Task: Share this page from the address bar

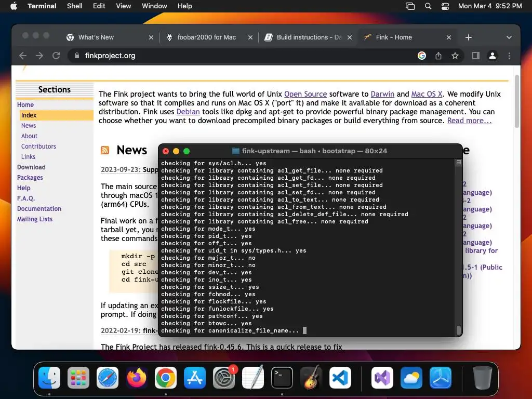Action: (438, 56)
